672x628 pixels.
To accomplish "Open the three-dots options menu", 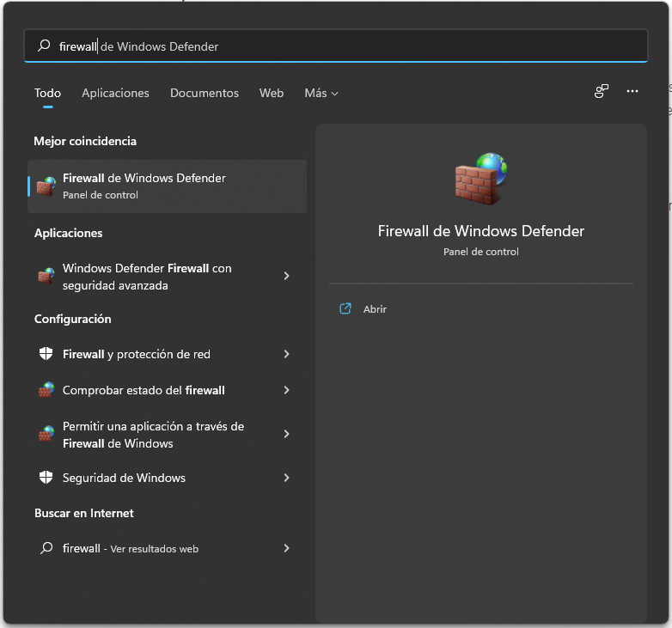I will 632,91.
